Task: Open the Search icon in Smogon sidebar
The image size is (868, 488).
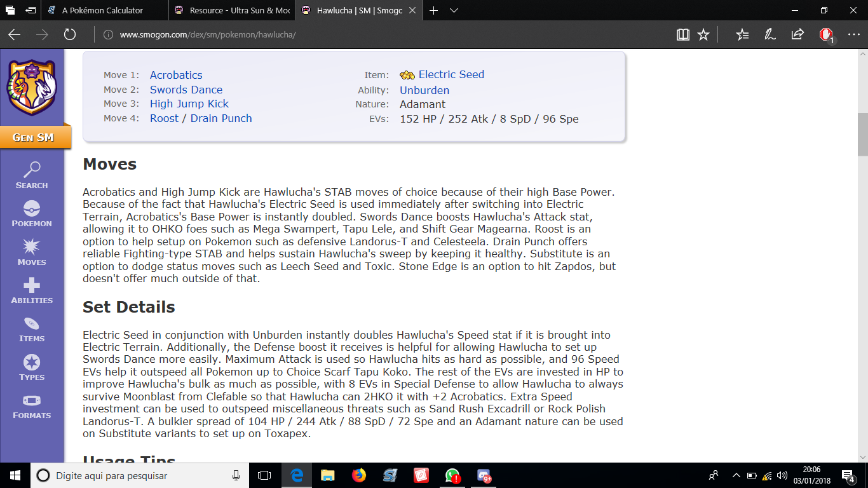Action: coord(32,170)
